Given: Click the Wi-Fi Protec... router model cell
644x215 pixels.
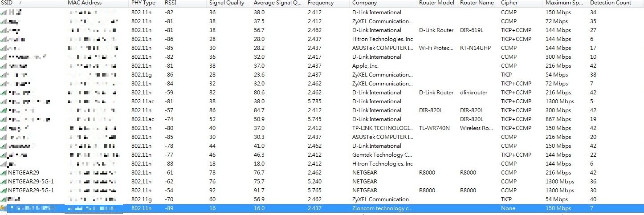Looking at the screenshot, I should (436, 48).
